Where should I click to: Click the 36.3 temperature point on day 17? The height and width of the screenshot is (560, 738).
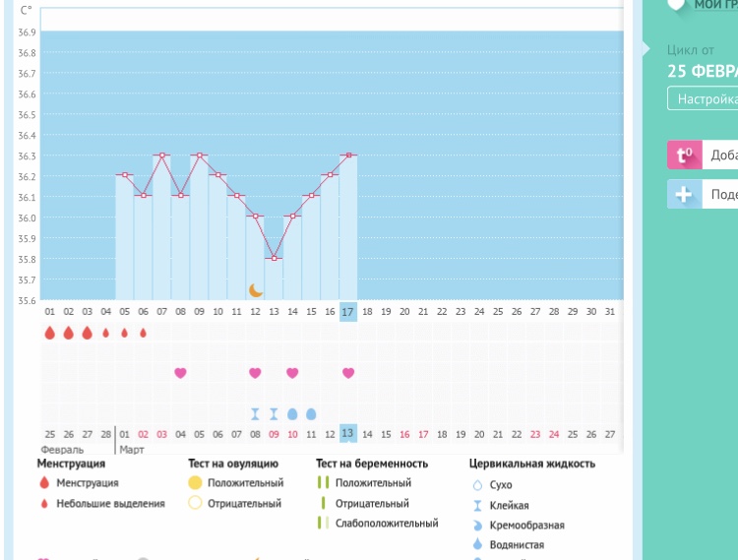[347, 156]
